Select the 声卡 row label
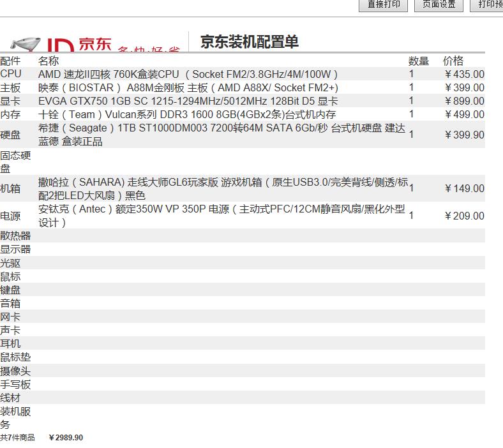 (10, 330)
